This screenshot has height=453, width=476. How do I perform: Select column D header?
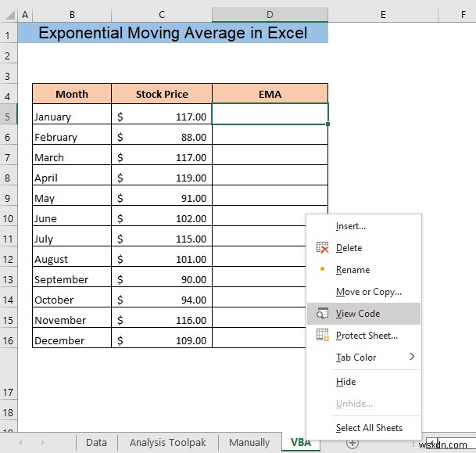coord(270,14)
